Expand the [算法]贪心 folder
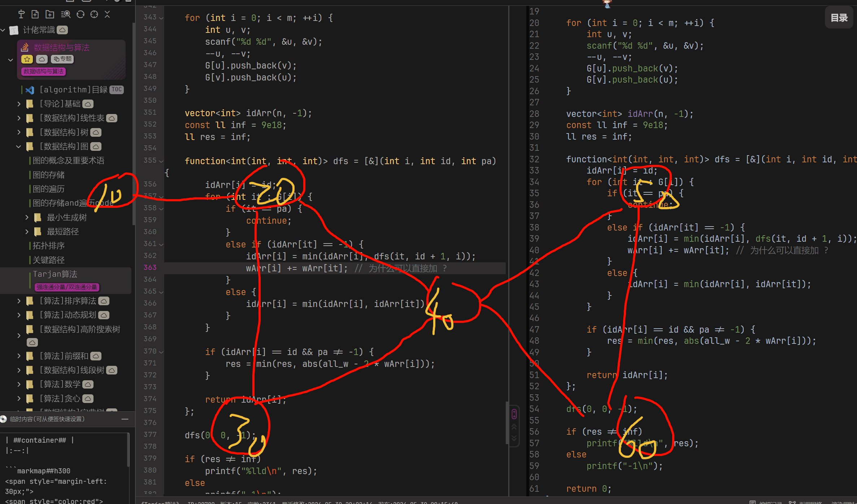 pos(19,399)
